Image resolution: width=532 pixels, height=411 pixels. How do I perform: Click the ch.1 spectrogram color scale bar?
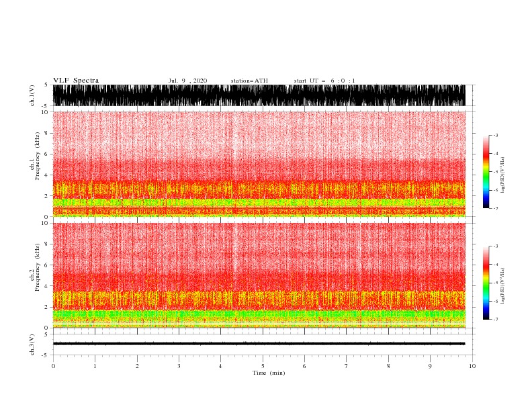point(486,172)
